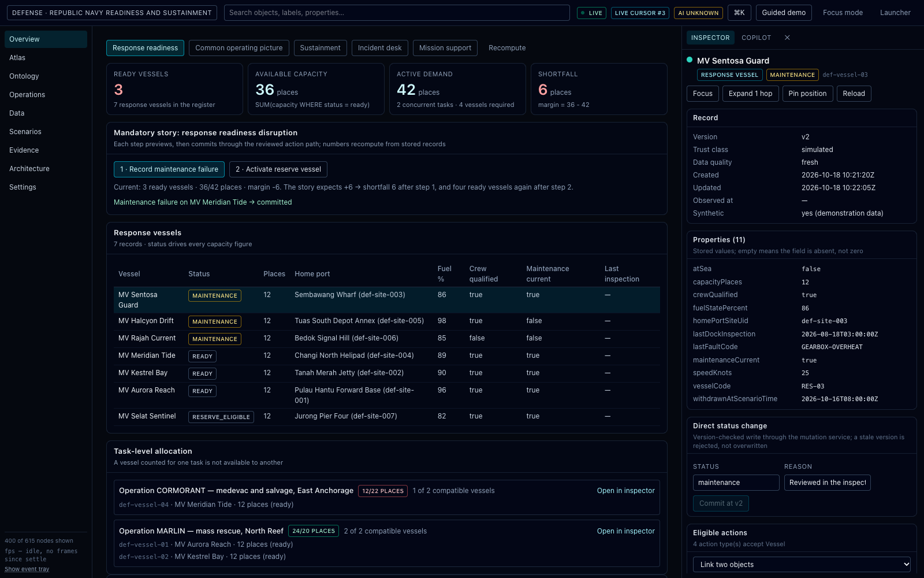This screenshot has height=578, width=924.
Task: Open Atlas in the sidebar
Action: (x=46, y=58)
